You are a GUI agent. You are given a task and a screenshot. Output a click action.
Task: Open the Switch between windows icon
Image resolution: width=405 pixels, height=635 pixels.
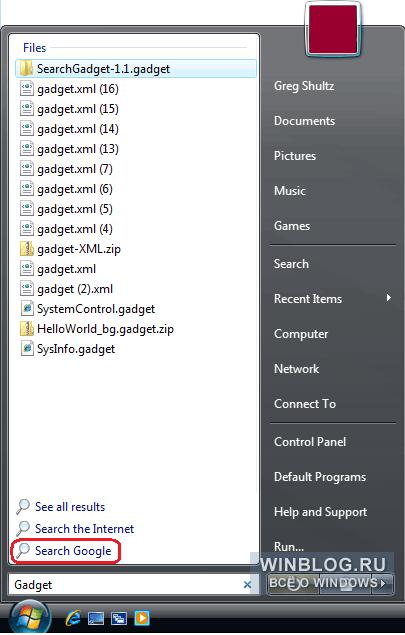119,618
